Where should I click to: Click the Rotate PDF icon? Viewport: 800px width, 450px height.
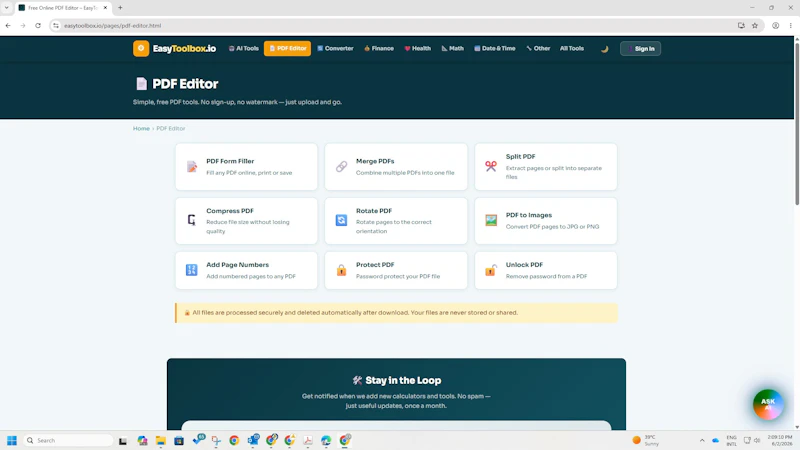[341, 220]
